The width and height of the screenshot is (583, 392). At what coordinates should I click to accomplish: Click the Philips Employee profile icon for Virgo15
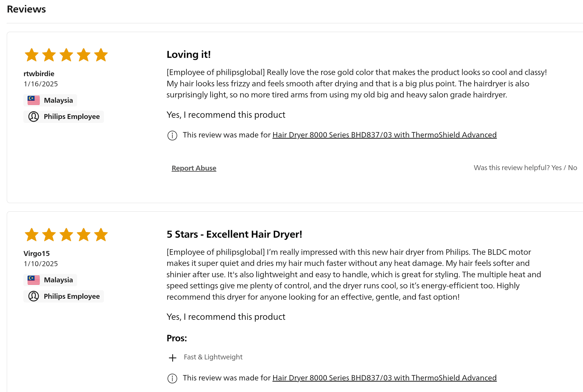click(34, 296)
